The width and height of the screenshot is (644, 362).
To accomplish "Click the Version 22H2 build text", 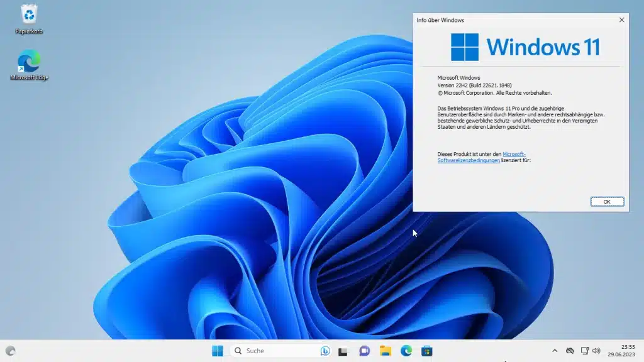I will click(474, 85).
